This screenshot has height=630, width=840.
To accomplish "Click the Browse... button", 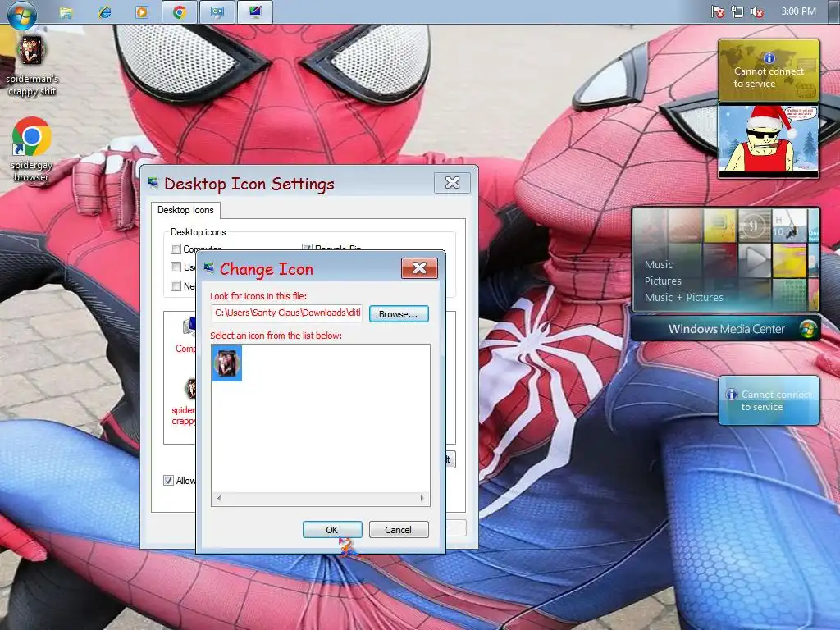I will tap(399, 314).
